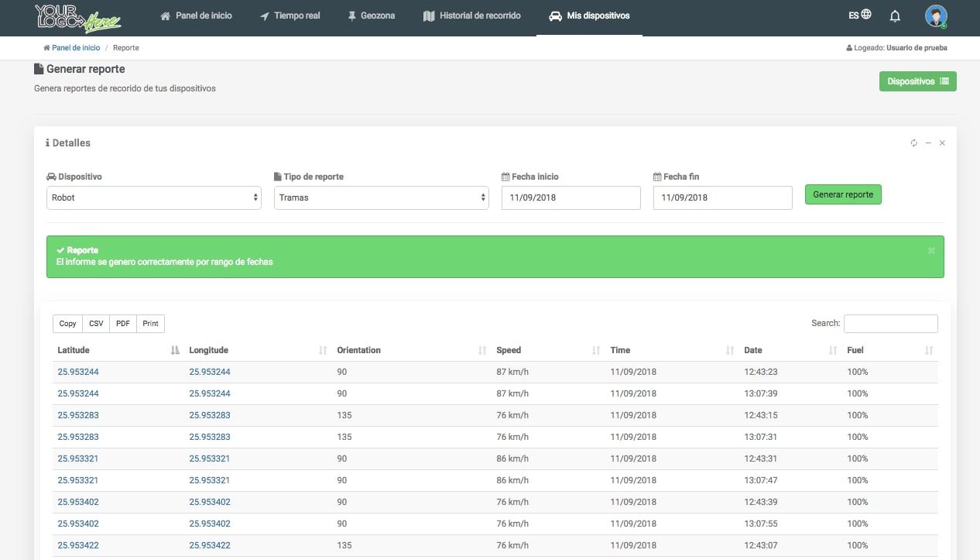
Task: Click the green Dispositivos button
Action: [917, 81]
